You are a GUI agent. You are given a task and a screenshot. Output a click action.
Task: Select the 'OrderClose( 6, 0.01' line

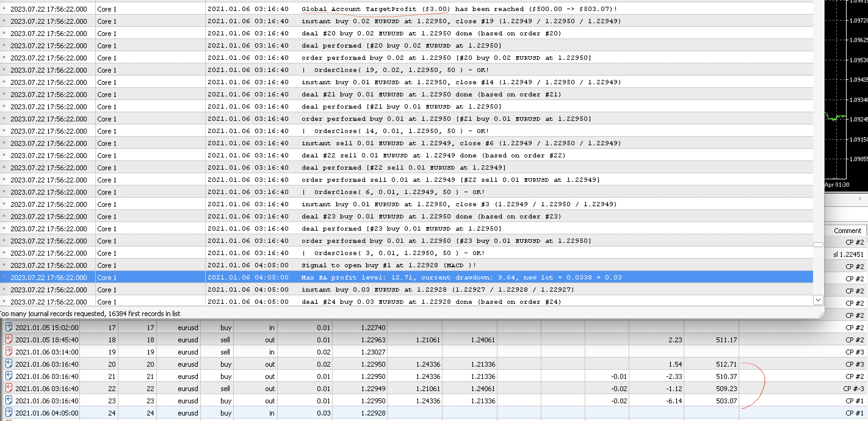tap(406, 192)
